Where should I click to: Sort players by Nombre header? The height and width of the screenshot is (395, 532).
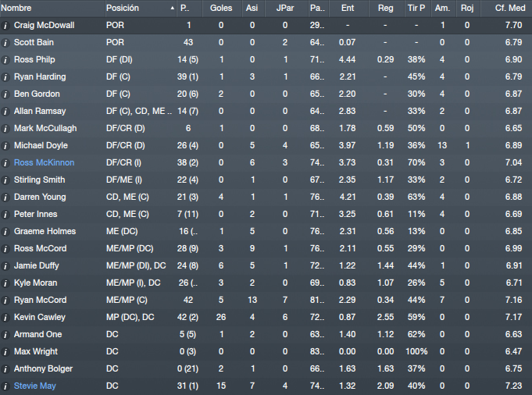(16, 8)
